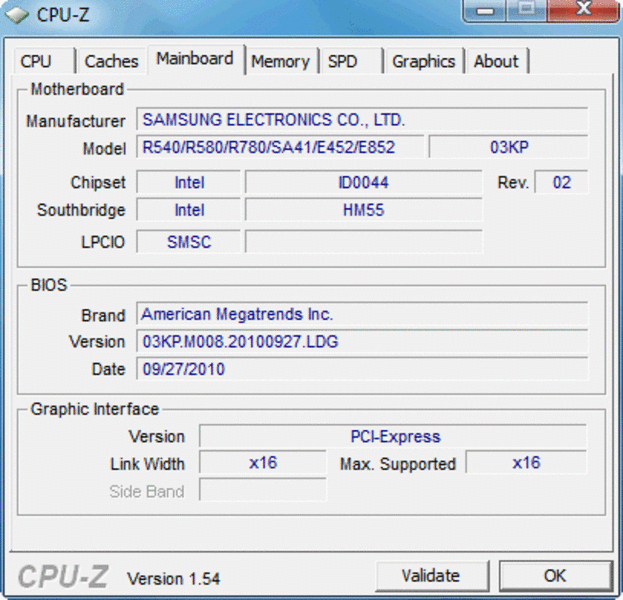623x600 pixels.
Task: Click the Max. Supported label
Action: tap(398, 464)
